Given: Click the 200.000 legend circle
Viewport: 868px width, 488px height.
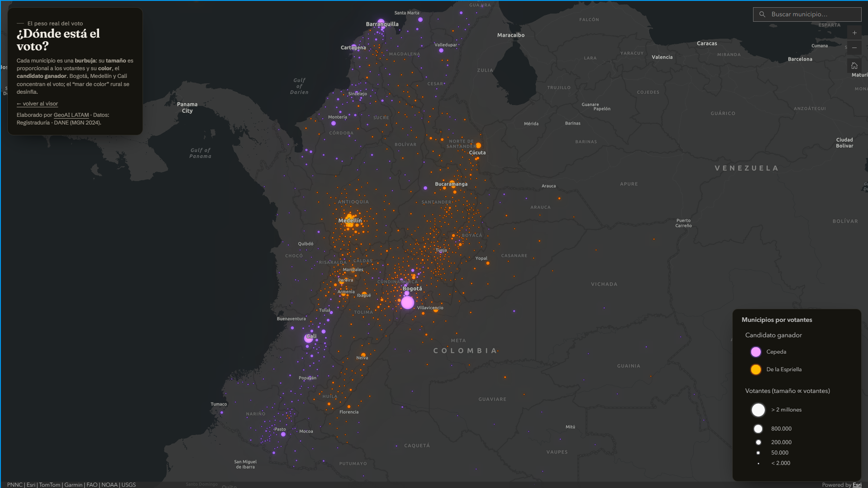Looking at the screenshot, I should click(758, 442).
